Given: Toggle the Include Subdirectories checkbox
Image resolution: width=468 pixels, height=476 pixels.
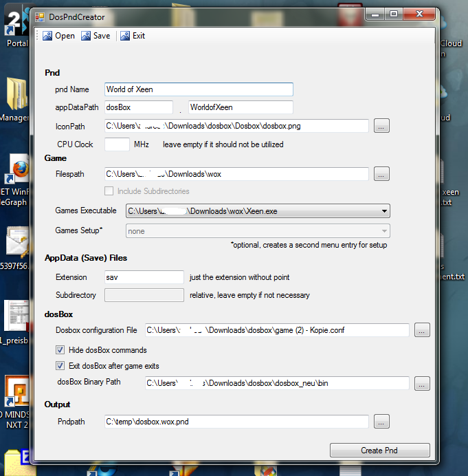Looking at the screenshot, I should 109,191.
